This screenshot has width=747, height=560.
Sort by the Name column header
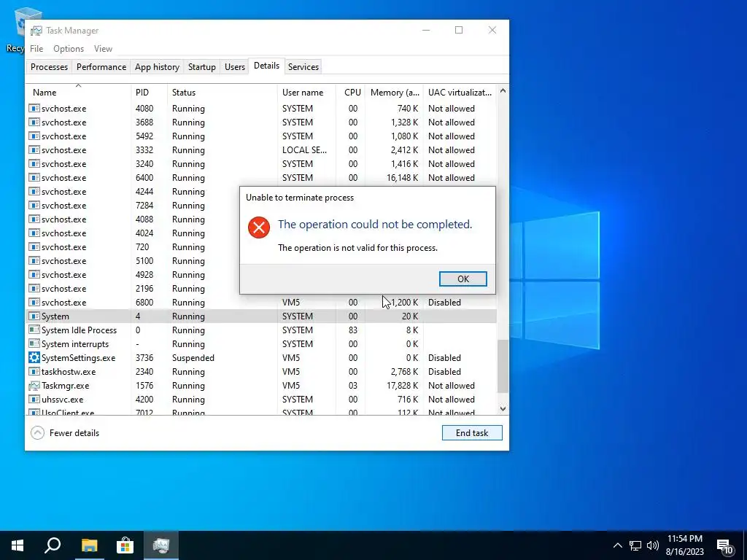79,93
